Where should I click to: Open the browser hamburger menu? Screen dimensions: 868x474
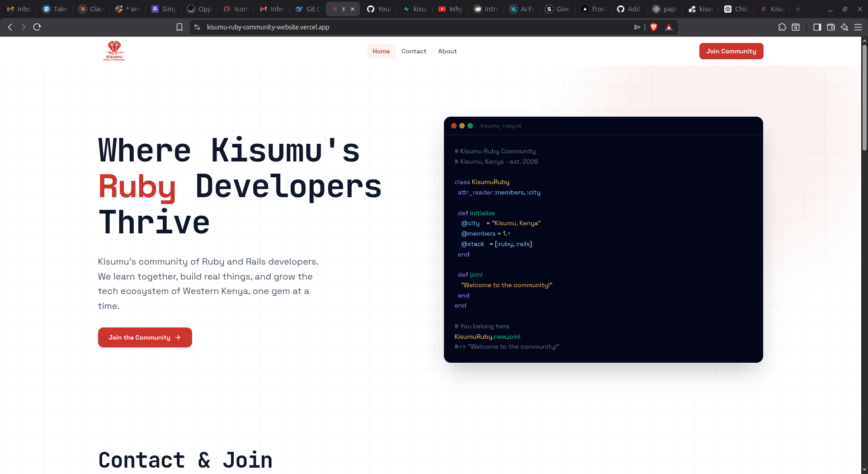tap(859, 27)
